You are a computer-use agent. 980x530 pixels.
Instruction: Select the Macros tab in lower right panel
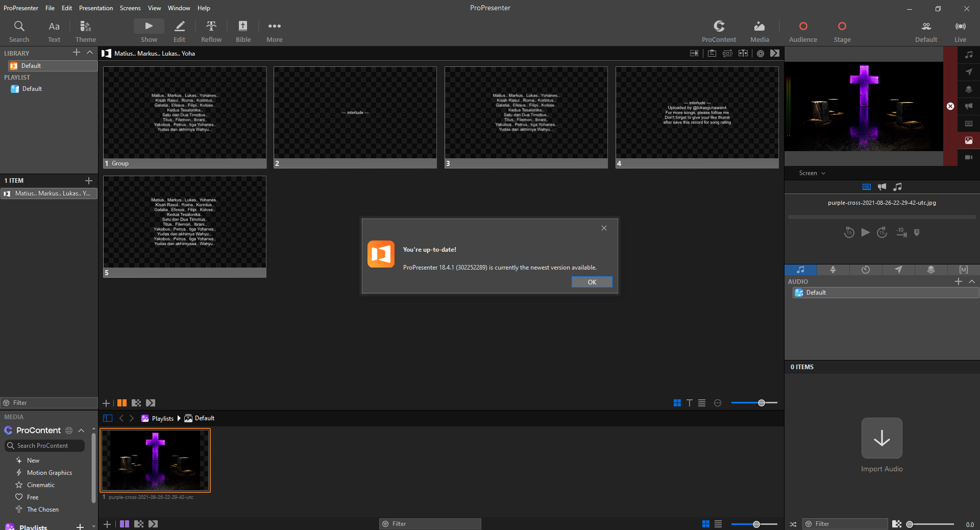point(964,270)
